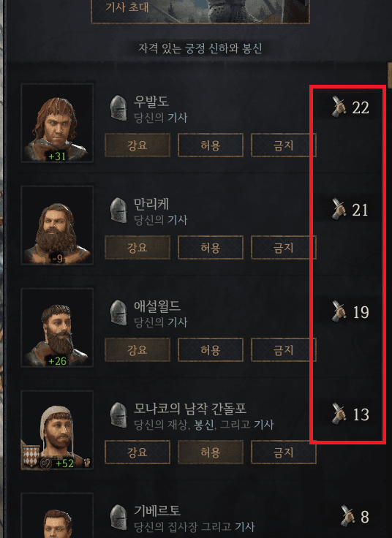The image size is (392, 538).
Task: Set 우발도 to 금지
Action: [284, 145]
